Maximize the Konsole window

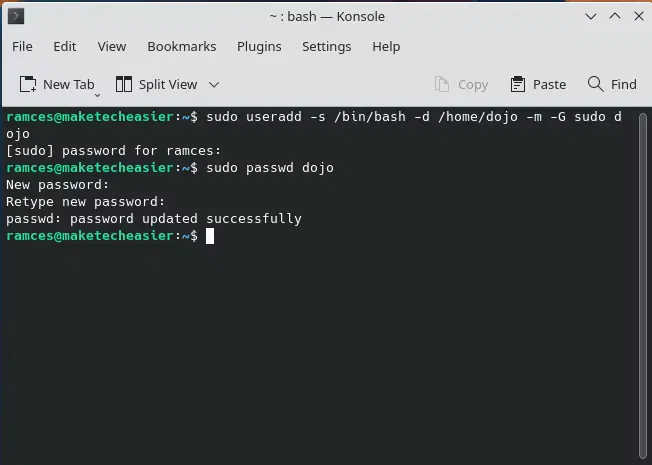pos(615,16)
